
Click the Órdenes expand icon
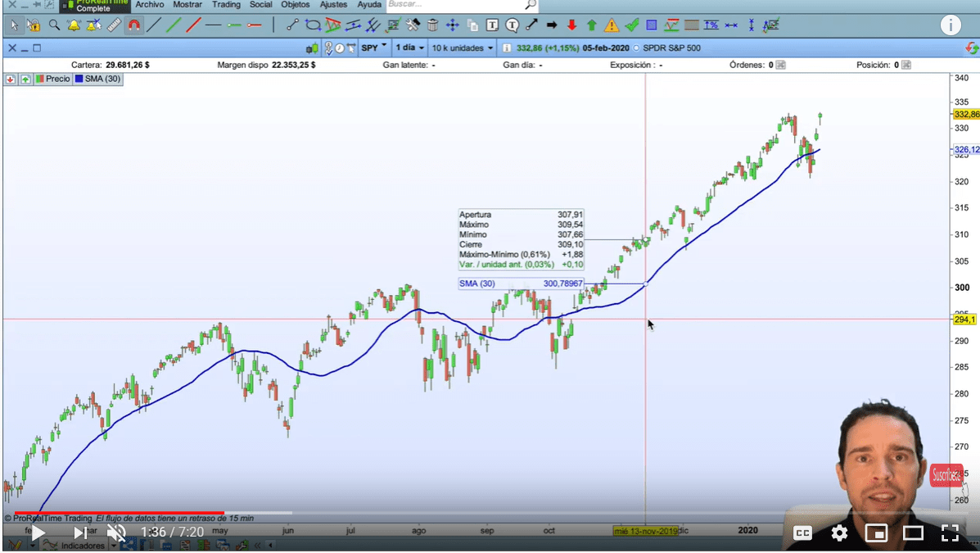pyautogui.click(x=780, y=65)
